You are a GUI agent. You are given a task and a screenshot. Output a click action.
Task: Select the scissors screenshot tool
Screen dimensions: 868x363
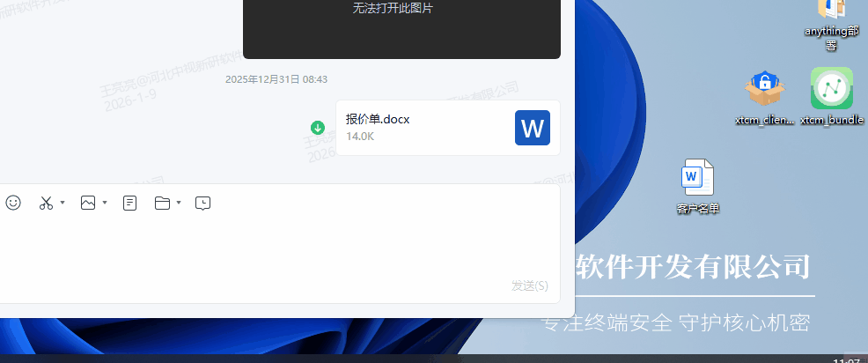[x=46, y=203]
